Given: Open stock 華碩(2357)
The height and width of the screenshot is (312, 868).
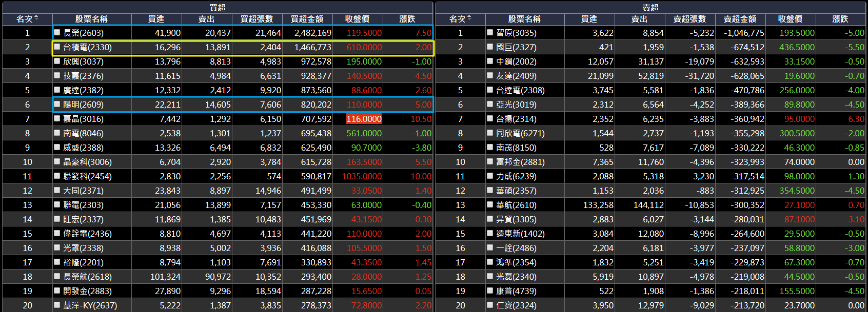Looking at the screenshot, I should [x=516, y=191].
